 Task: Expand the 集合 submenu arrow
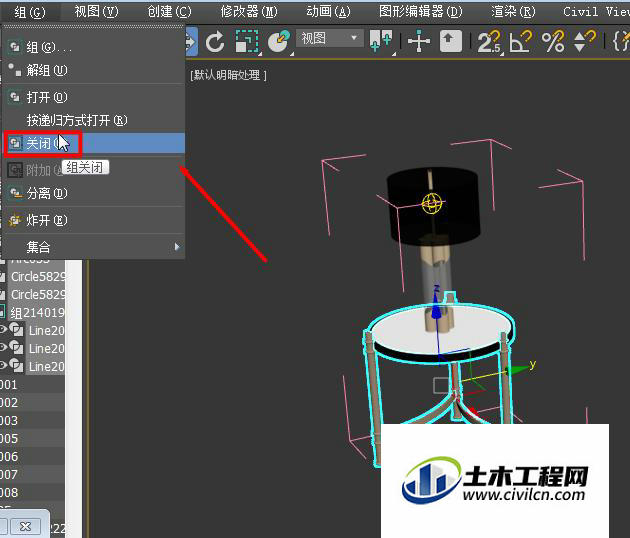177,247
